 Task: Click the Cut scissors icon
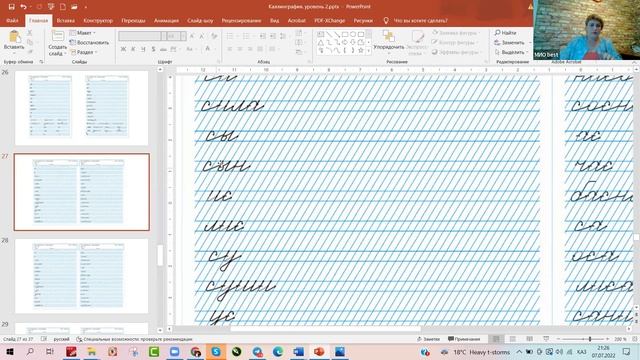point(30,33)
